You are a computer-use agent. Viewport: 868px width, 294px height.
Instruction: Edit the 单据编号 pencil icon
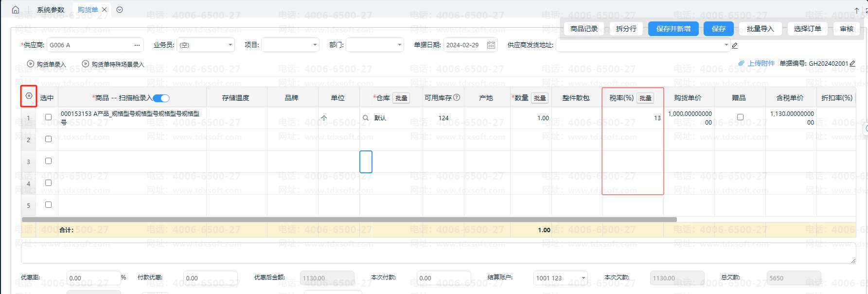(852, 63)
